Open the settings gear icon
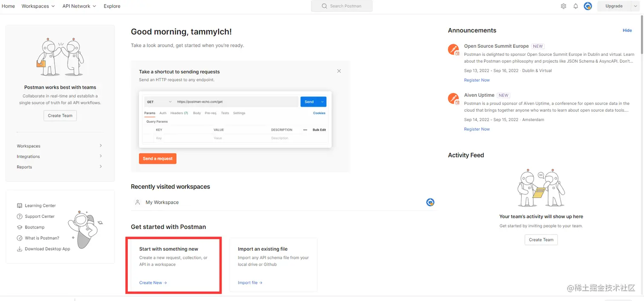The height and width of the screenshot is (301, 644). pos(563,6)
